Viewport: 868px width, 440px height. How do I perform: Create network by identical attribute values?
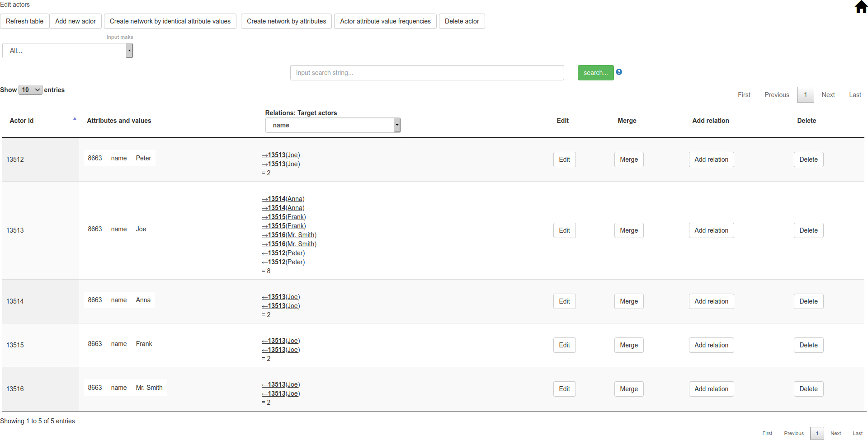click(170, 21)
